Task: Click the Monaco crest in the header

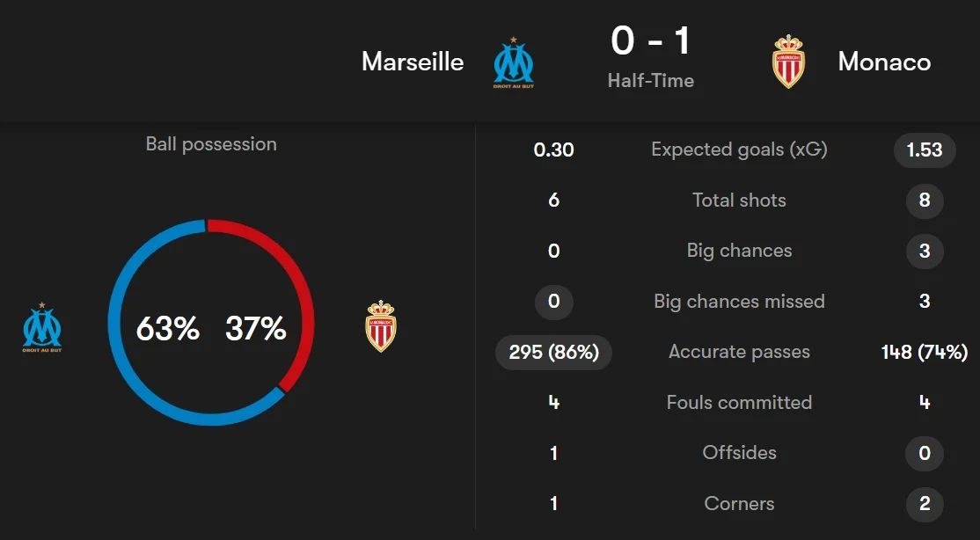Action: [788, 62]
